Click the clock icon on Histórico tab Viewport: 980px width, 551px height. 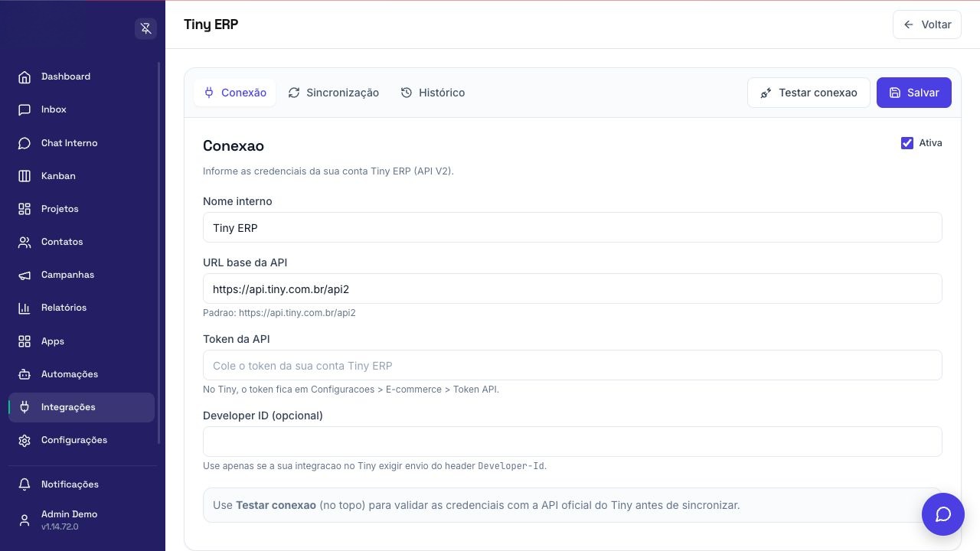407,93
